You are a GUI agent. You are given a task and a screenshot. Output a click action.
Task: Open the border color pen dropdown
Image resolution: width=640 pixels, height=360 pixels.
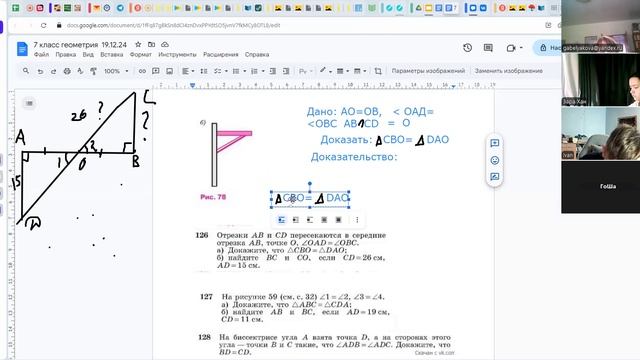tap(326, 71)
